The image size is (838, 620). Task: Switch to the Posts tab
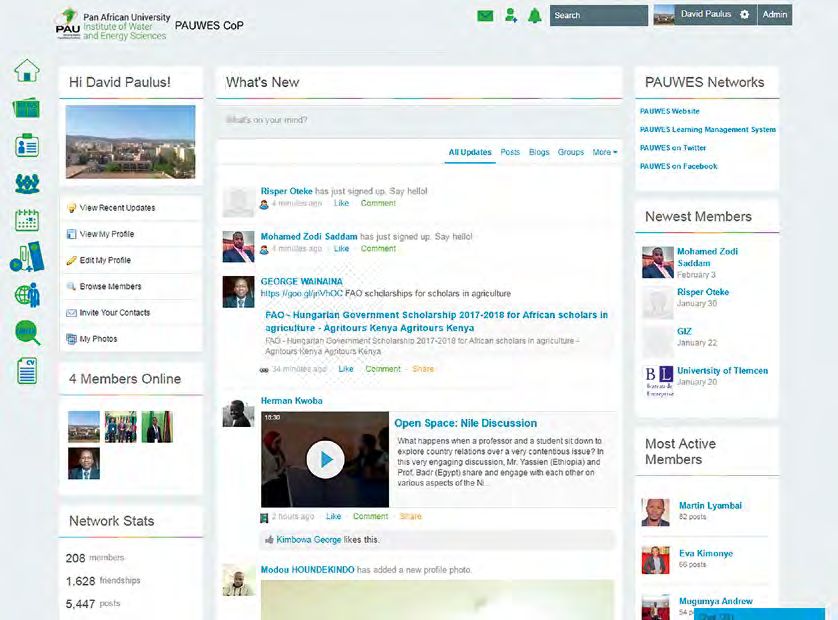510,152
